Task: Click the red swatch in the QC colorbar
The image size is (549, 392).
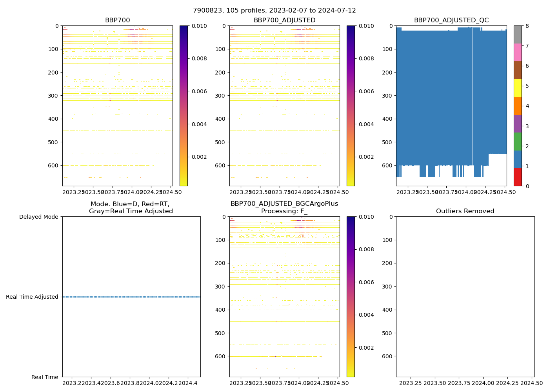Action: 518,177
